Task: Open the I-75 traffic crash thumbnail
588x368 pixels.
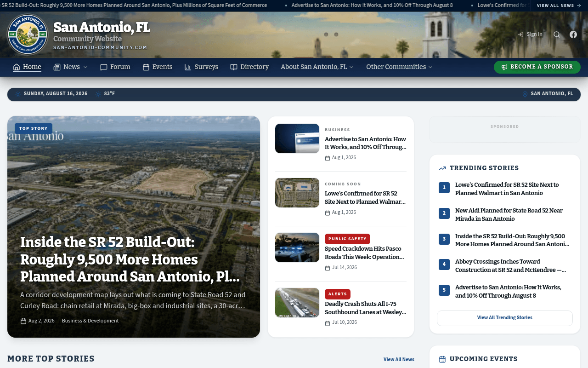Action: (x=297, y=303)
